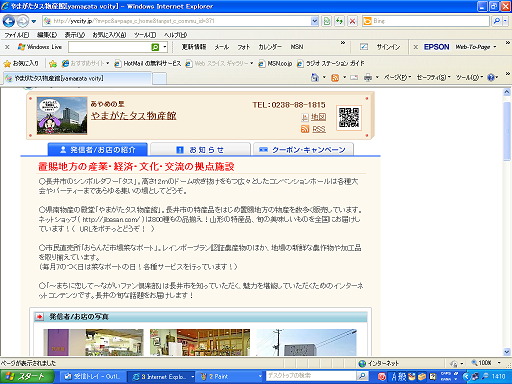The height and width of the screenshot is (384, 512).
Task: Click フォト on Windows Live toolbar
Action: [x=244, y=47]
